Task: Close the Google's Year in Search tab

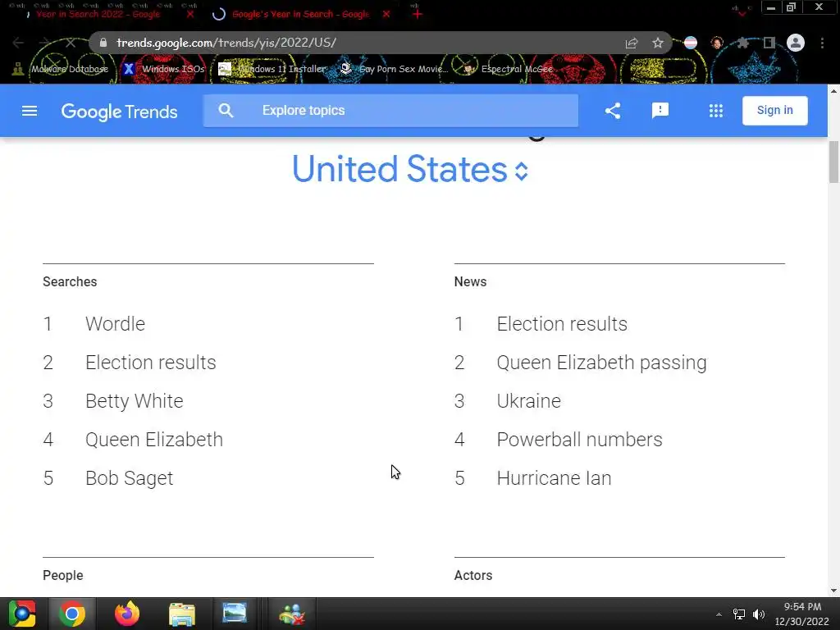Action: (386, 15)
